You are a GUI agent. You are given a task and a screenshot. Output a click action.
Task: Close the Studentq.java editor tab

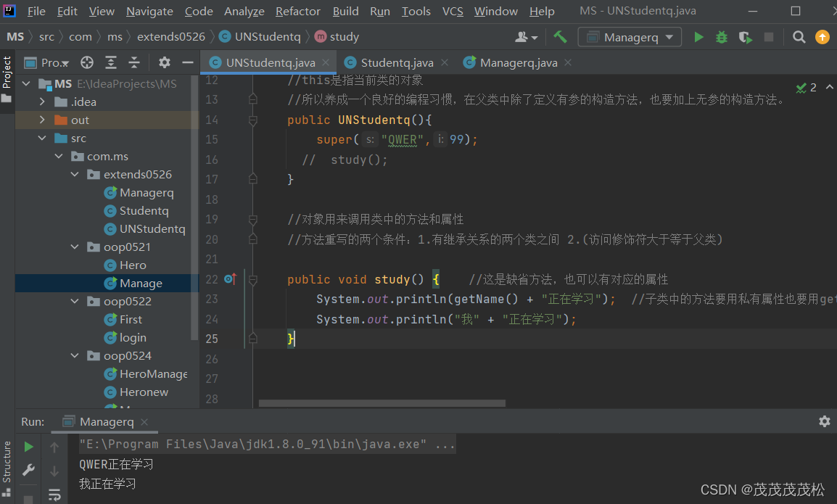(445, 62)
